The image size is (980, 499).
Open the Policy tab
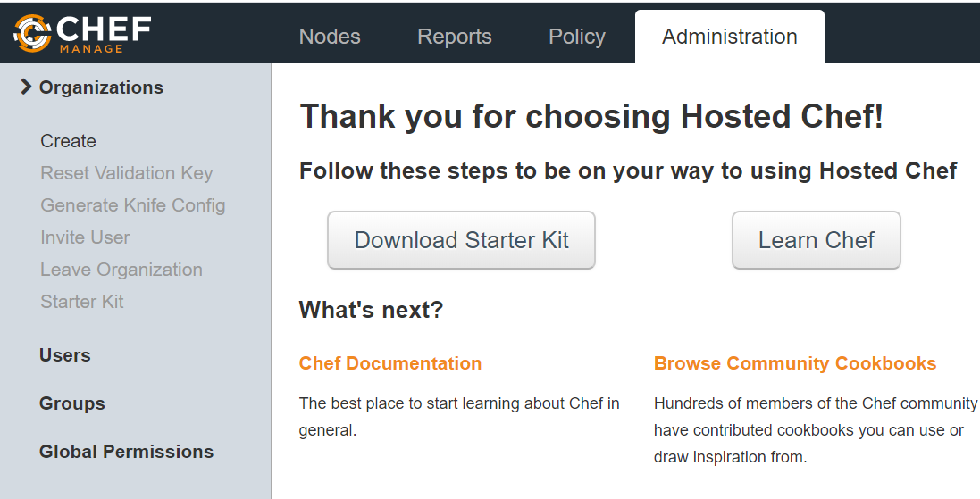click(x=577, y=37)
